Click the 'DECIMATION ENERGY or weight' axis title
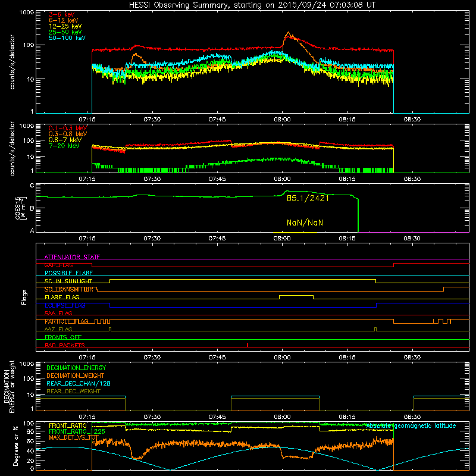 click(x=10, y=387)
